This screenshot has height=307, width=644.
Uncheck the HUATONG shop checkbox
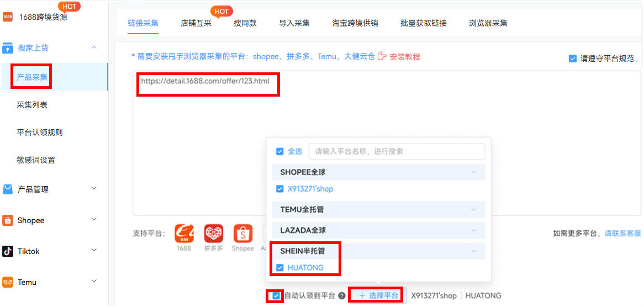click(279, 268)
